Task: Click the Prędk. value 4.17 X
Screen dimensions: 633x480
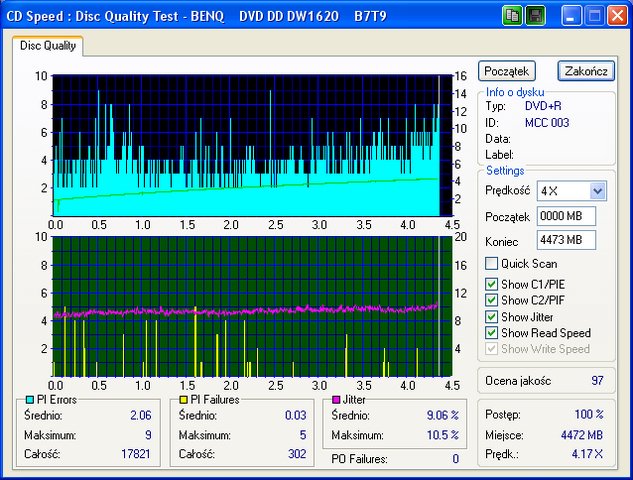Action: 587,454
